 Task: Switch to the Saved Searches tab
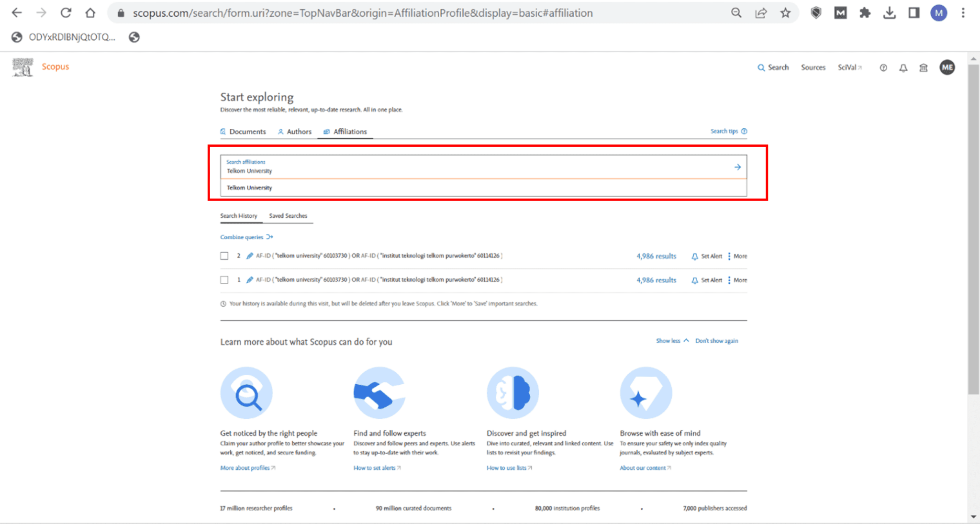[288, 216]
